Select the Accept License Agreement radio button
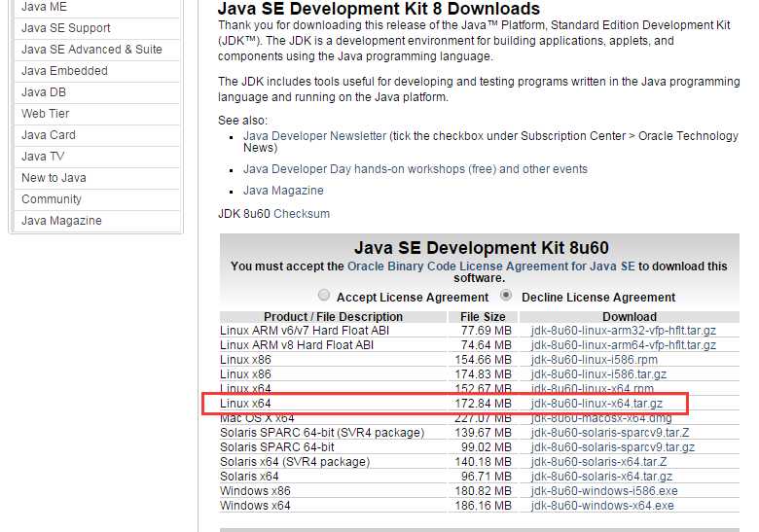Screen dimensions: 759x532 [x=324, y=295]
